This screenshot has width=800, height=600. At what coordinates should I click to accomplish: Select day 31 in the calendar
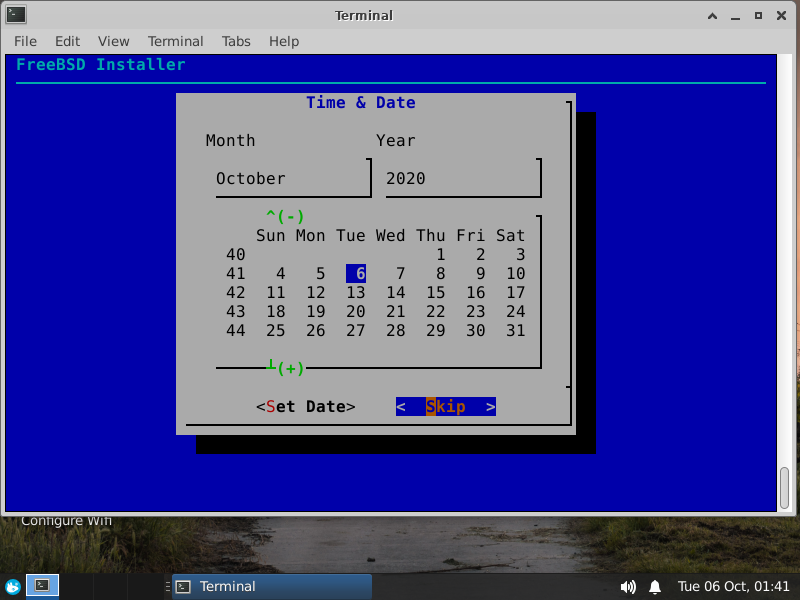(516, 331)
